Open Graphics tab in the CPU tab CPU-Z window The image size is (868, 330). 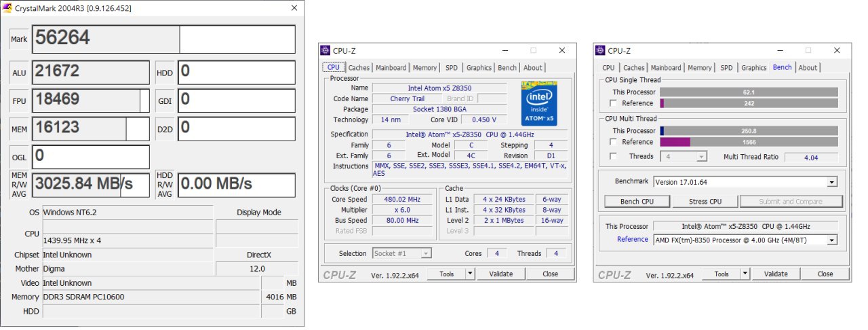coord(479,68)
